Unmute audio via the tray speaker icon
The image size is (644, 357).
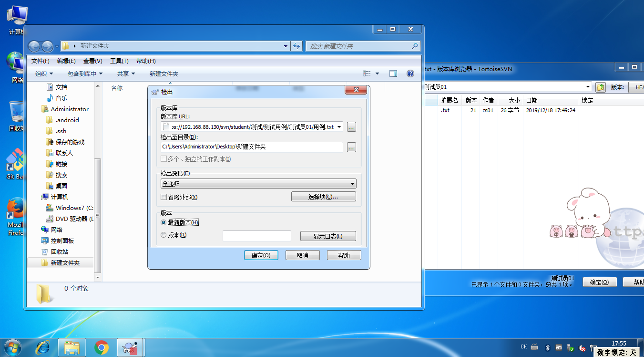(582, 347)
